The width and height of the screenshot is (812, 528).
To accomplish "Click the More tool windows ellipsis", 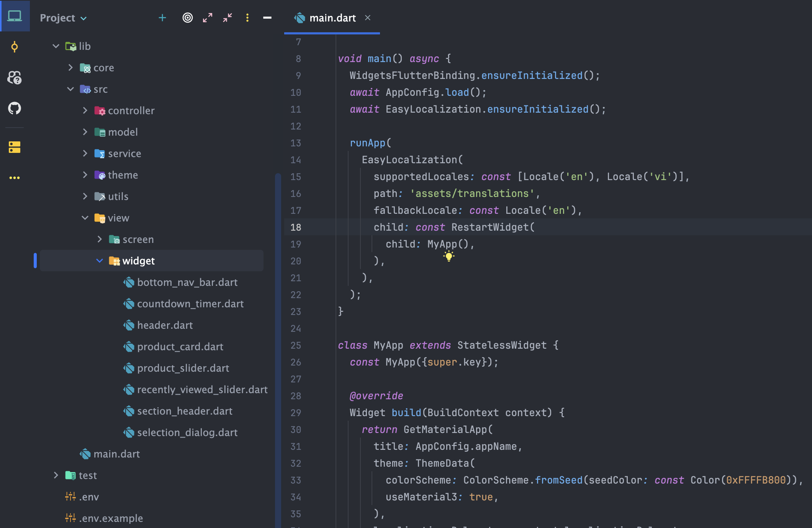I will 15,178.
